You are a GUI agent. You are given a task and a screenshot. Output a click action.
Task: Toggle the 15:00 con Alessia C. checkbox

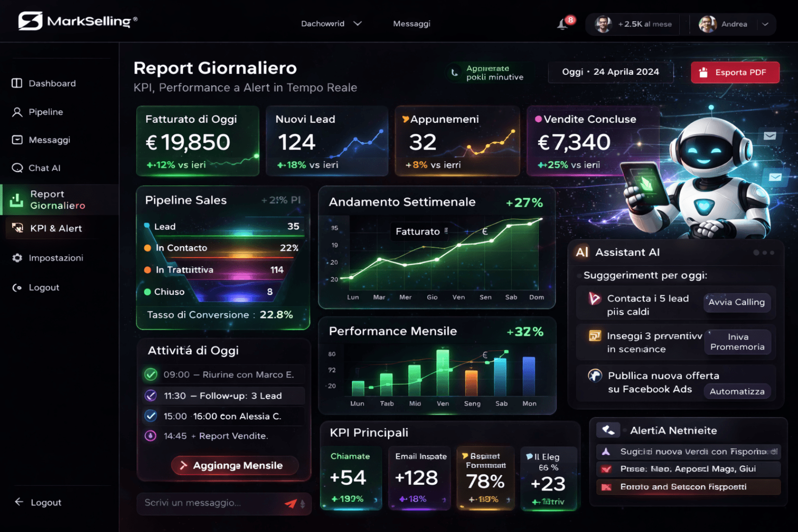[x=151, y=416]
